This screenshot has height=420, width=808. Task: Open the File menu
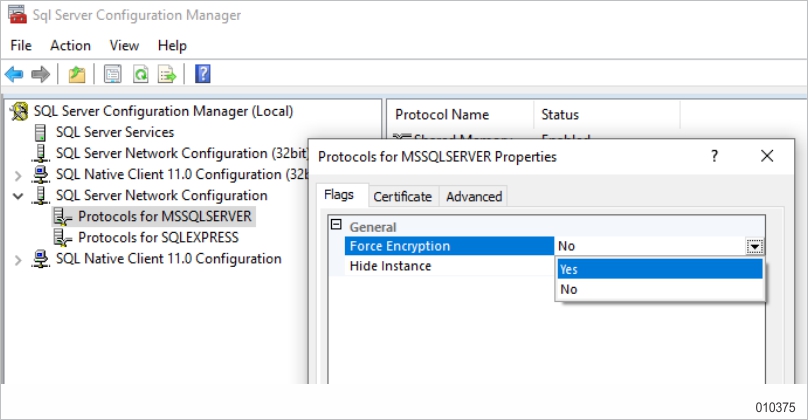pos(21,45)
